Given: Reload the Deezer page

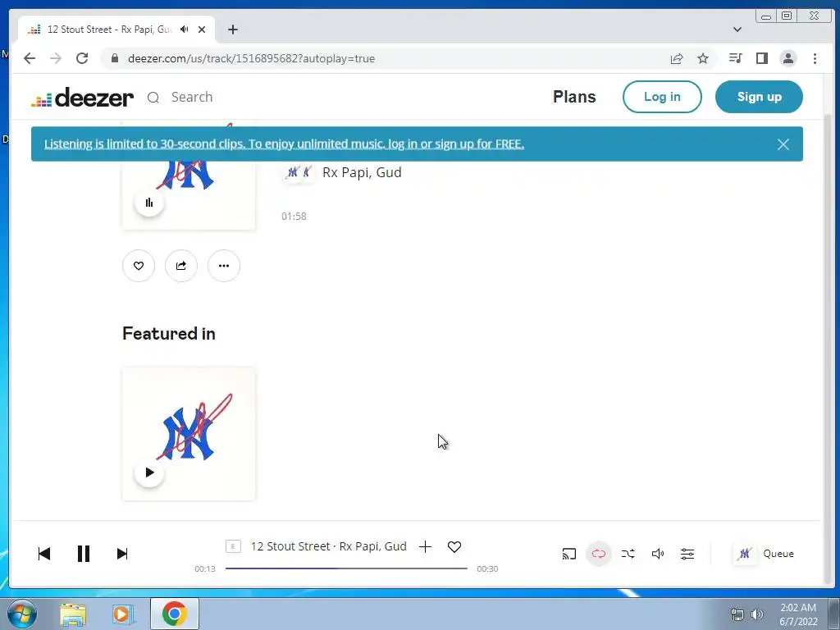Looking at the screenshot, I should pyautogui.click(x=82, y=58).
